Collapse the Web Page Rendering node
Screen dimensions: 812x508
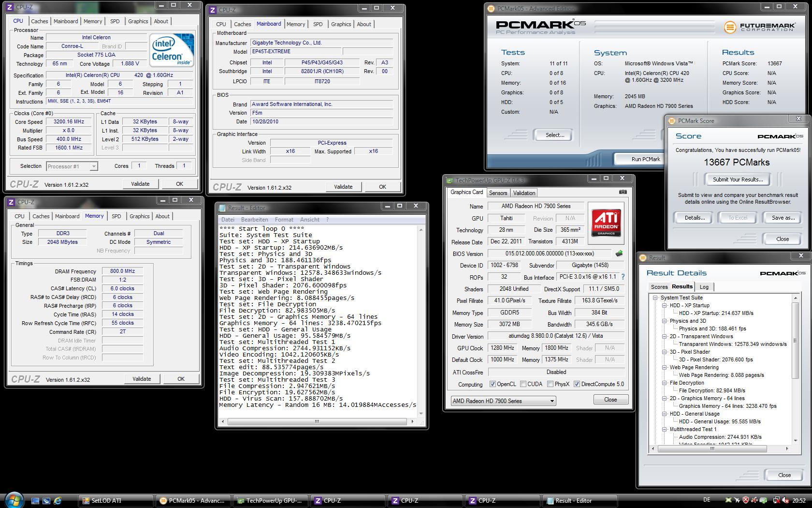pos(665,368)
